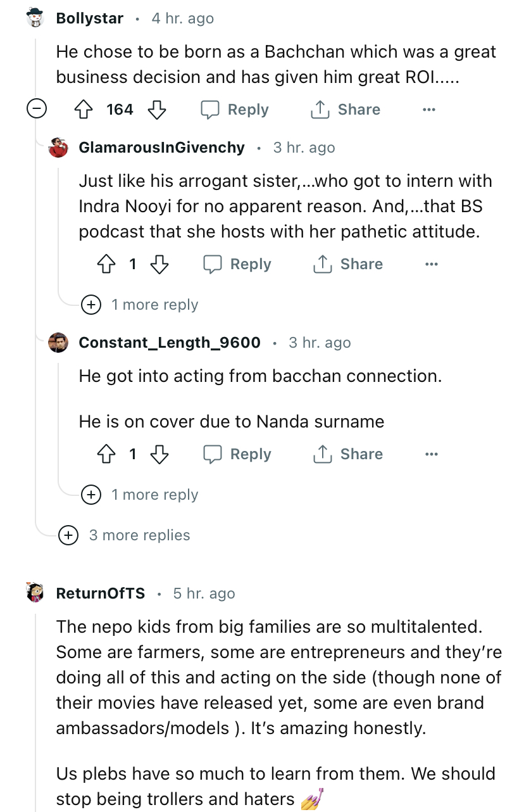Downvote GlamarousInGivenchy's comment
The image size is (524, 812).
159,264
